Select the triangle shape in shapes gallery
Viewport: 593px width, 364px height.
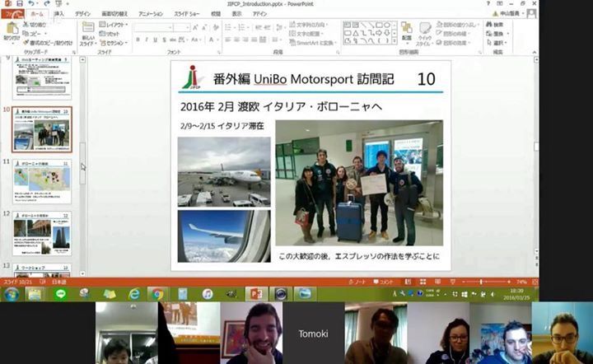tap(356, 33)
